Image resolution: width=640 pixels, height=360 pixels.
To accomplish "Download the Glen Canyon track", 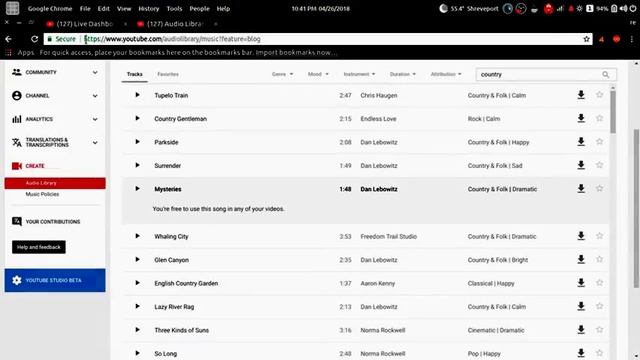I will click(x=581, y=260).
